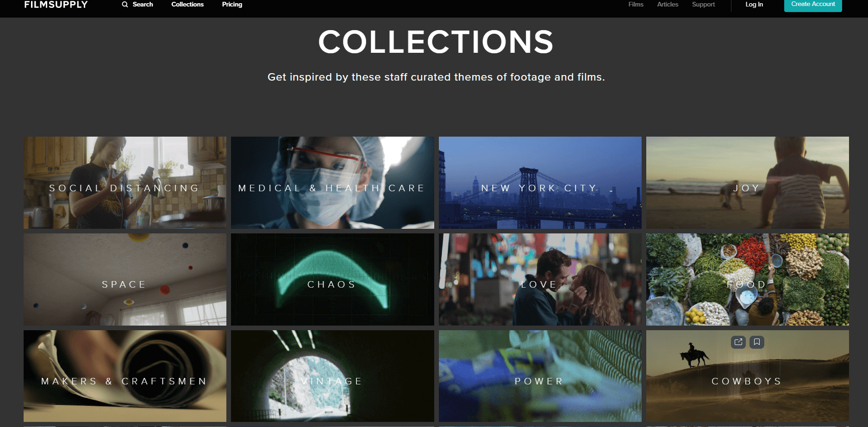Open the Love collection
Viewport: 868px width, 427px height.
pos(539,280)
